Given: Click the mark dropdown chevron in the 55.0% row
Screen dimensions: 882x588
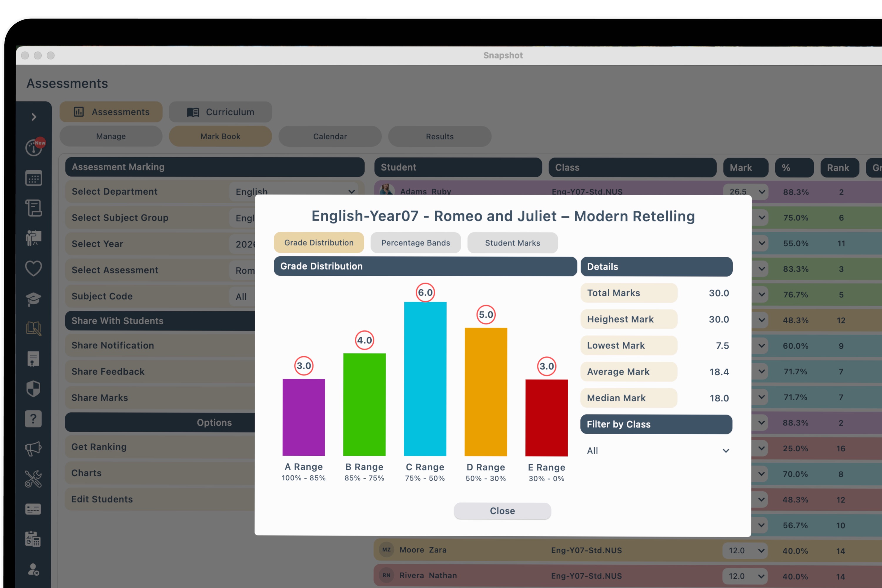Looking at the screenshot, I should click(x=762, y=243).
